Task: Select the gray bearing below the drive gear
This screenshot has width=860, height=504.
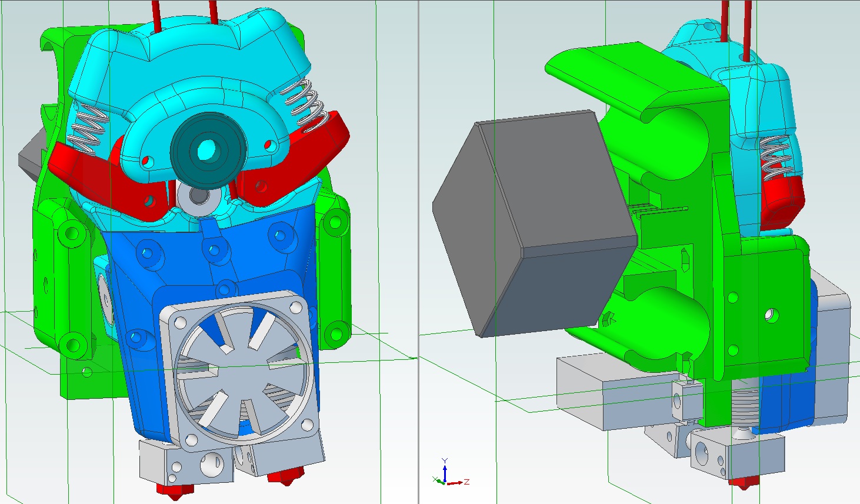Action: click(x=196, y=198)
